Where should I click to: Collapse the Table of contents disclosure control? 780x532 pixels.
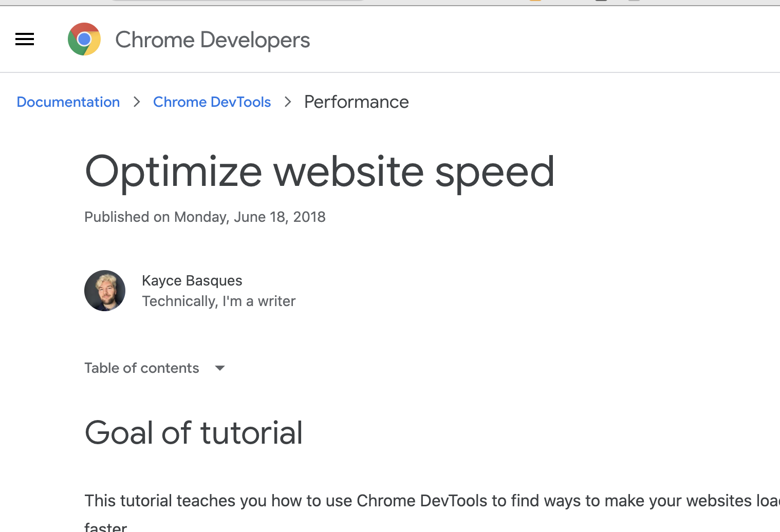coord(219,368)
